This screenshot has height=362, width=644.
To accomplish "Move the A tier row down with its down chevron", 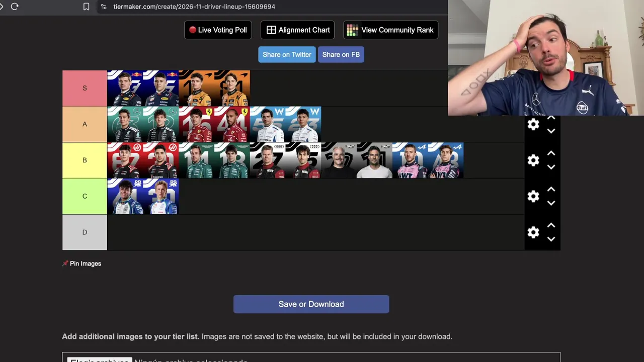I will [x=551, y=131].
